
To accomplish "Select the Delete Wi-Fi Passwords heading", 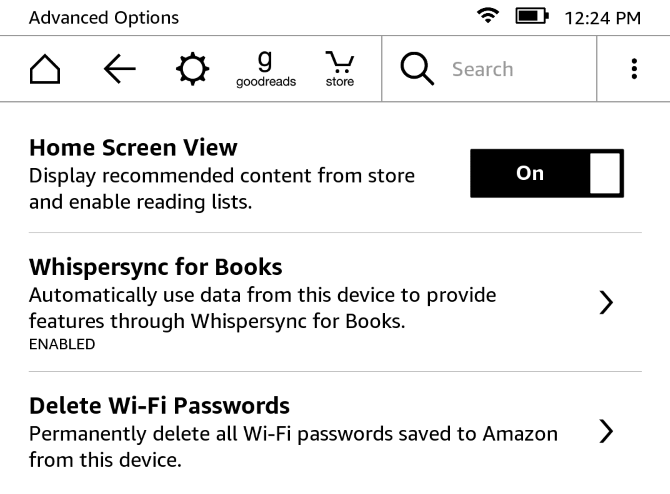I will coord(159,405).
